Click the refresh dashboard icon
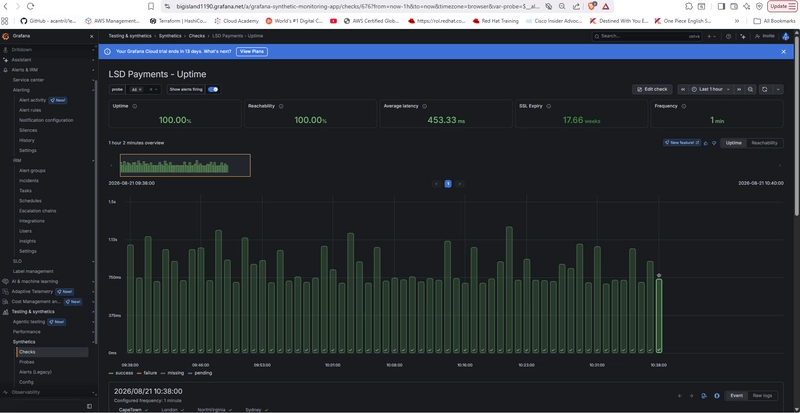The image size is (800, 413). pos(764,89)
